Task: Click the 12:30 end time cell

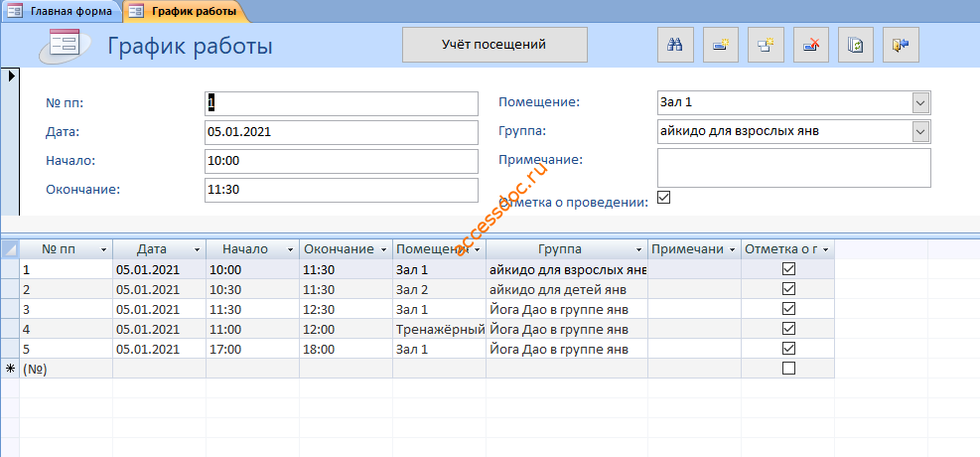Action: click(346, 309)
